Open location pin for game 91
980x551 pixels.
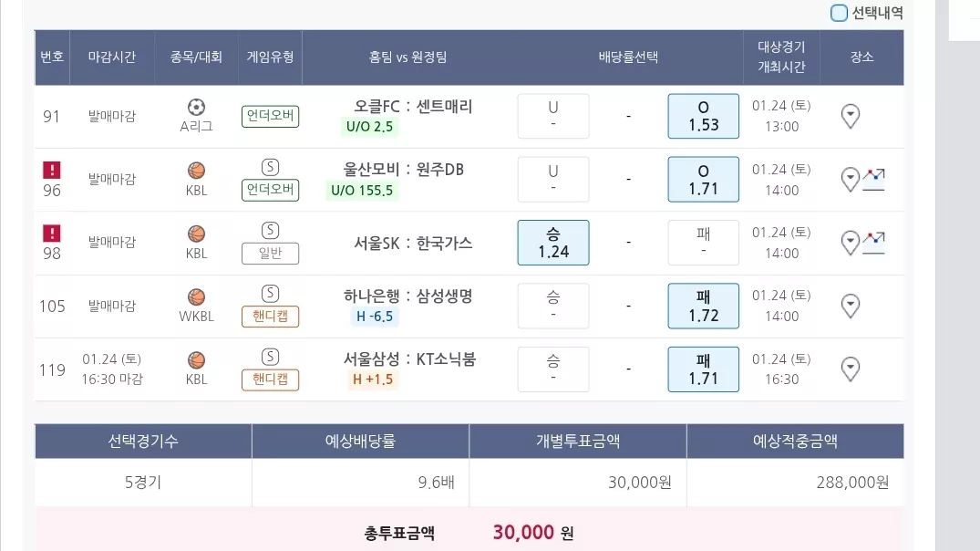[850, 117]
